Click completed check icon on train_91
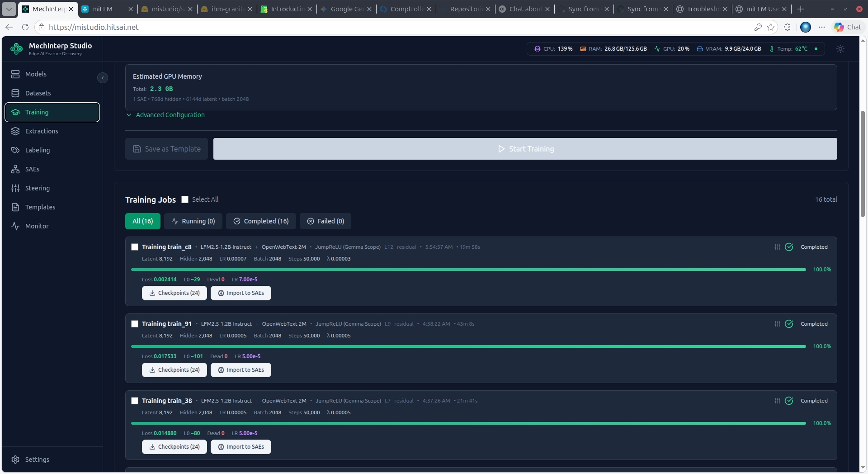Image resolution: width=868 pixels, height=474 pixels. click(789, 324)
